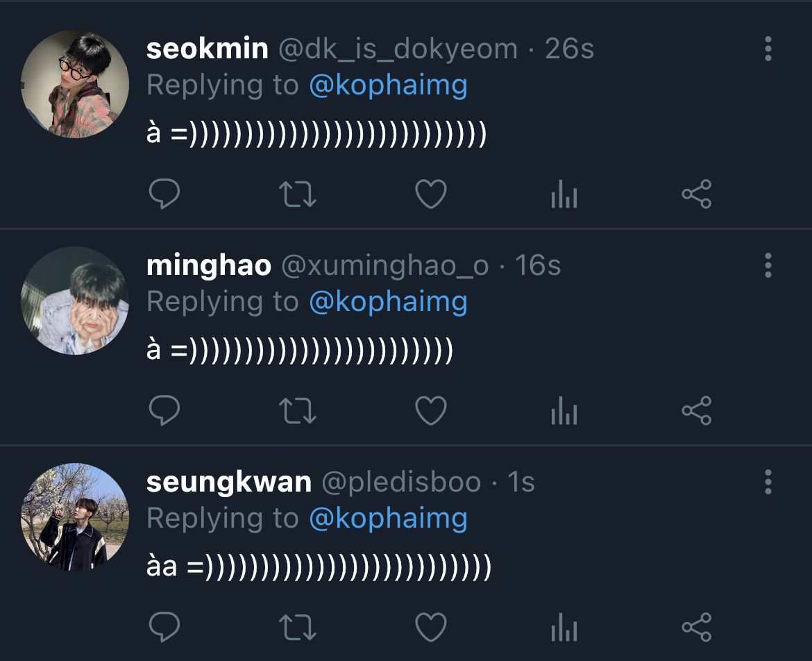
Task: View analytics for minghao's tweet
Action: pyautogui.click(x=564, y=410)
